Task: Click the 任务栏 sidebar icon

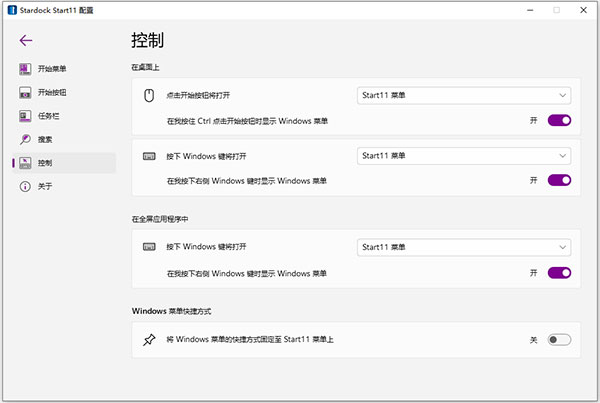Action: click(24, 115)
